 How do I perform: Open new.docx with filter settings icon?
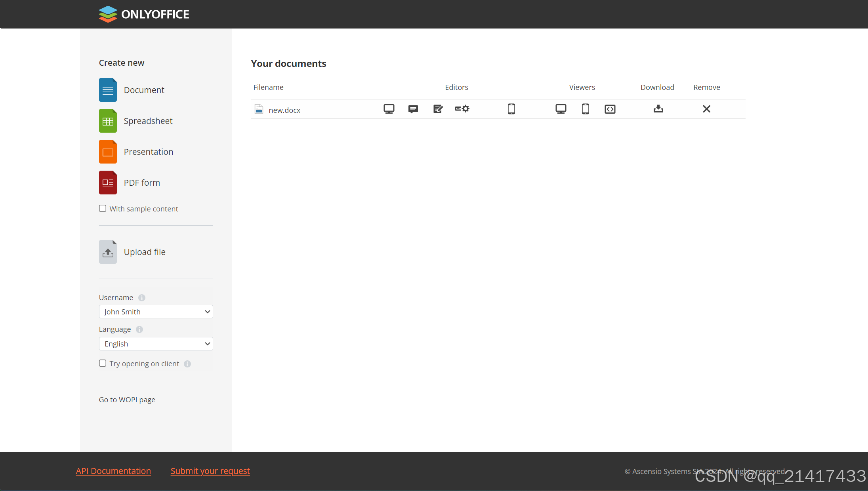[x=462, y=109]
